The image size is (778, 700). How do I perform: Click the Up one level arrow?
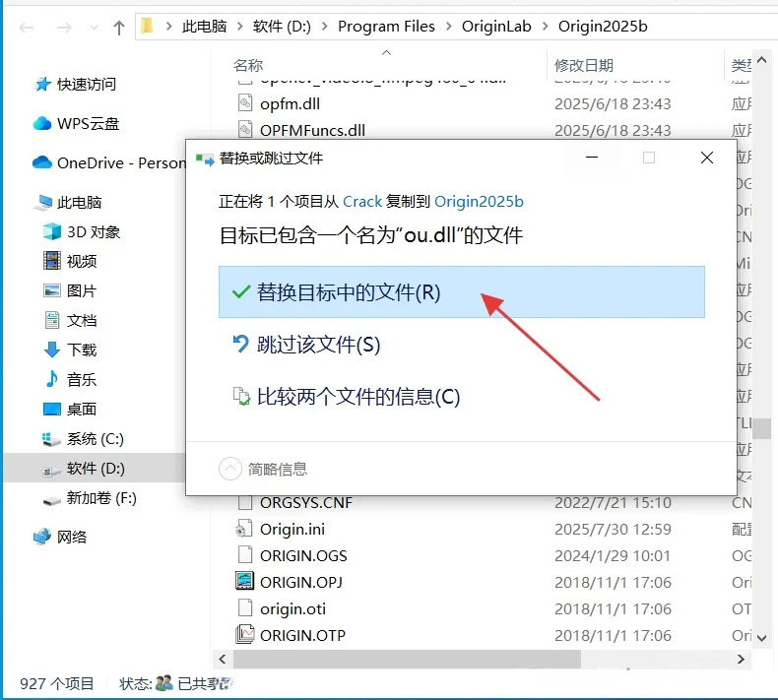pyautogui.click(x=118, y=28)
